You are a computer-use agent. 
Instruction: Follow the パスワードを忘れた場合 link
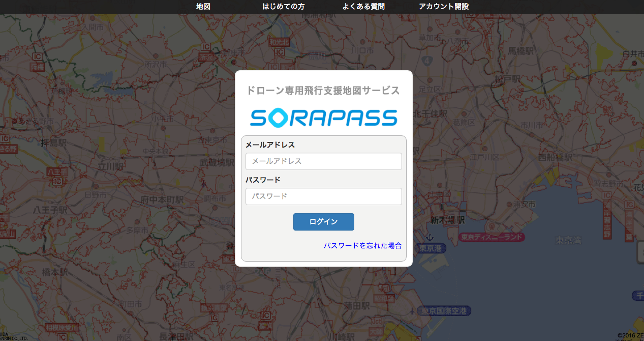point(362,245)
